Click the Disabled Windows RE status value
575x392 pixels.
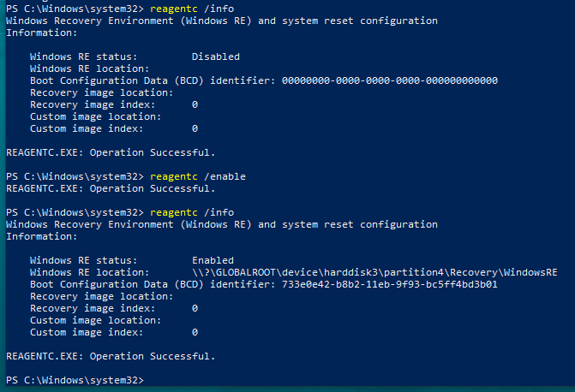[216, 56]
